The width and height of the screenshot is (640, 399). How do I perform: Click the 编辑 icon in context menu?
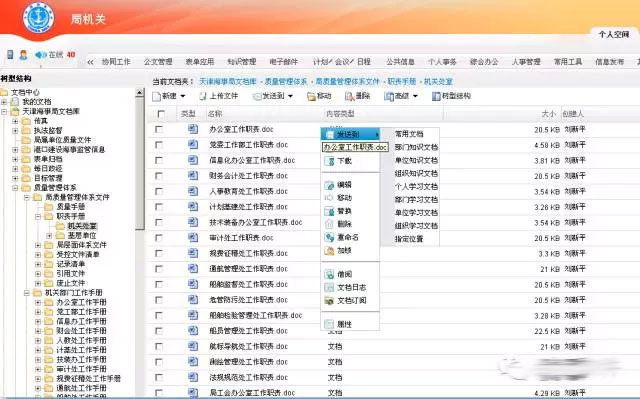tap(329, 185)
